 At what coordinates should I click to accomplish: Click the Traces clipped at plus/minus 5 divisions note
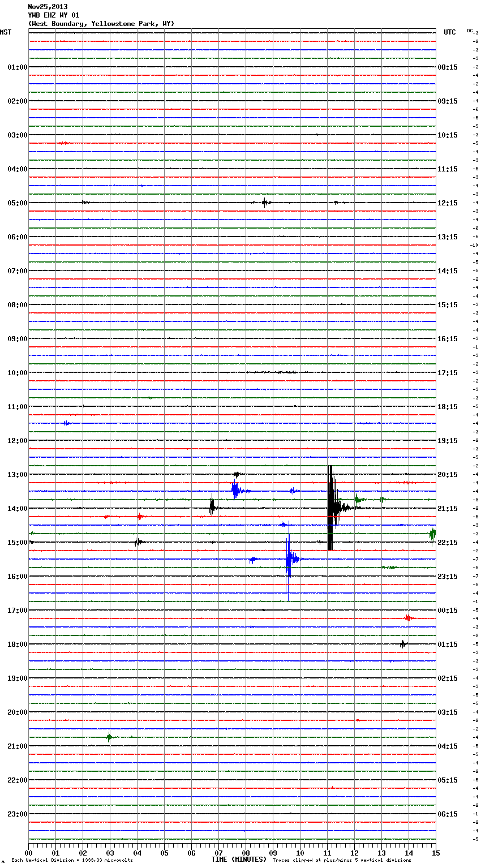[342, 860]
